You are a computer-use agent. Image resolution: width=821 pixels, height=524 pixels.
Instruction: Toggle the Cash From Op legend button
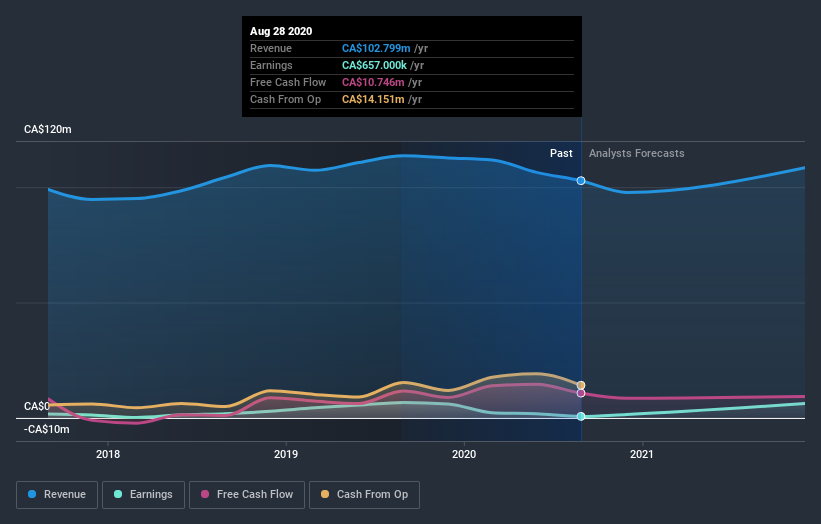point(364,495)
